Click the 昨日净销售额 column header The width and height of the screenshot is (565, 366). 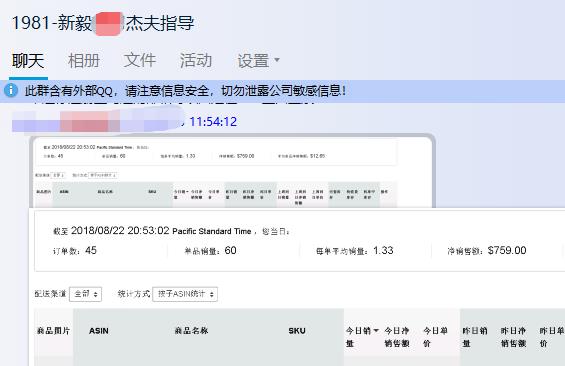point(513,337)
